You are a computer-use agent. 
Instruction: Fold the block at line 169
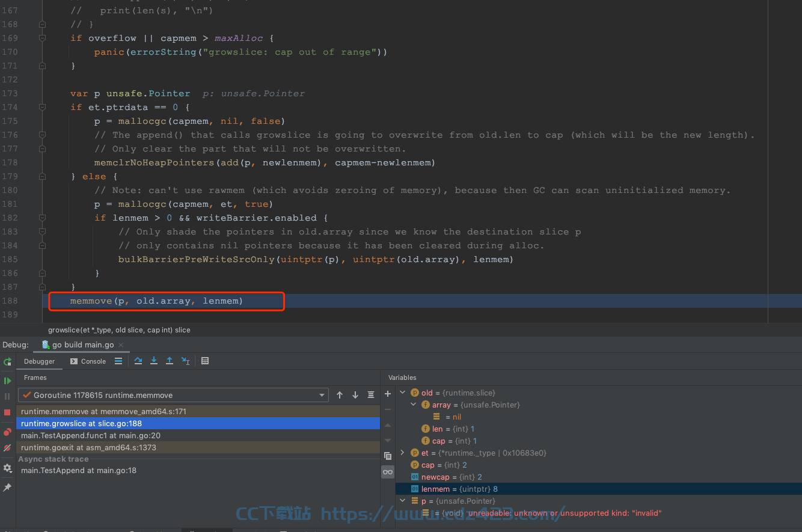click(x=42, y=38)
